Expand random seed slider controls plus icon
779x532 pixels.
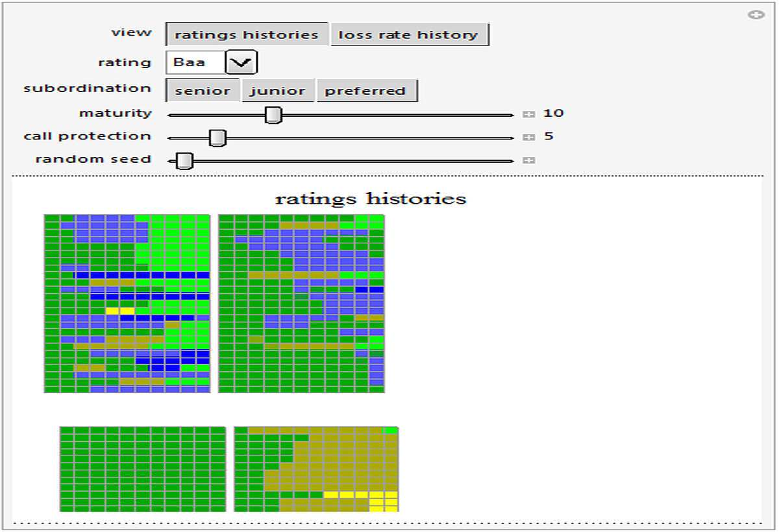coord(529,160)
